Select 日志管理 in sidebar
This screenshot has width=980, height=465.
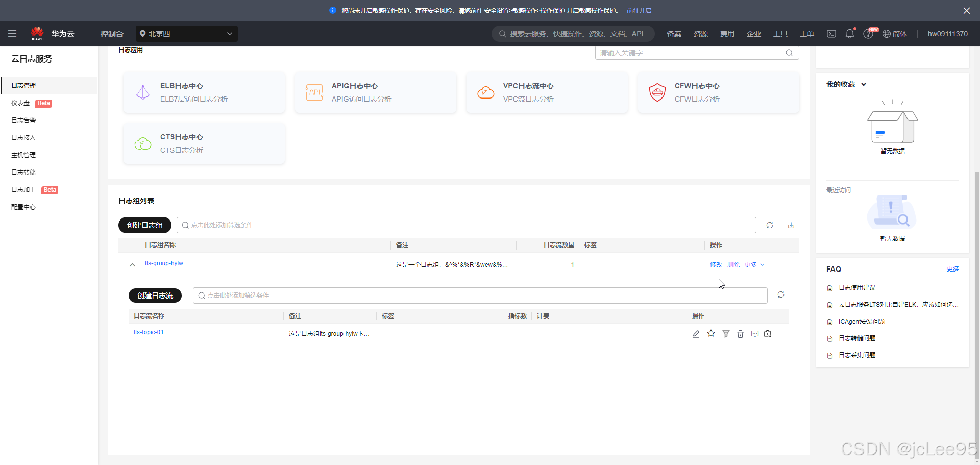tap(49, 86)
